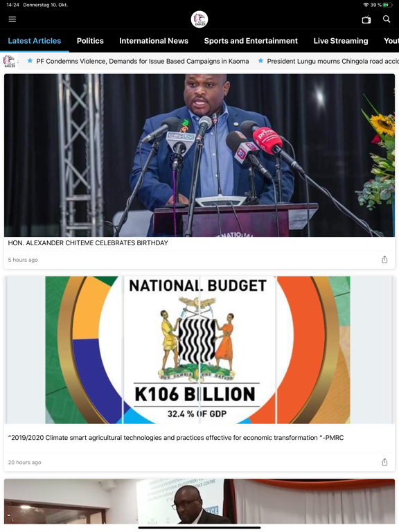
Task: Open the Live Streaming tab
Action: (341, 41)
